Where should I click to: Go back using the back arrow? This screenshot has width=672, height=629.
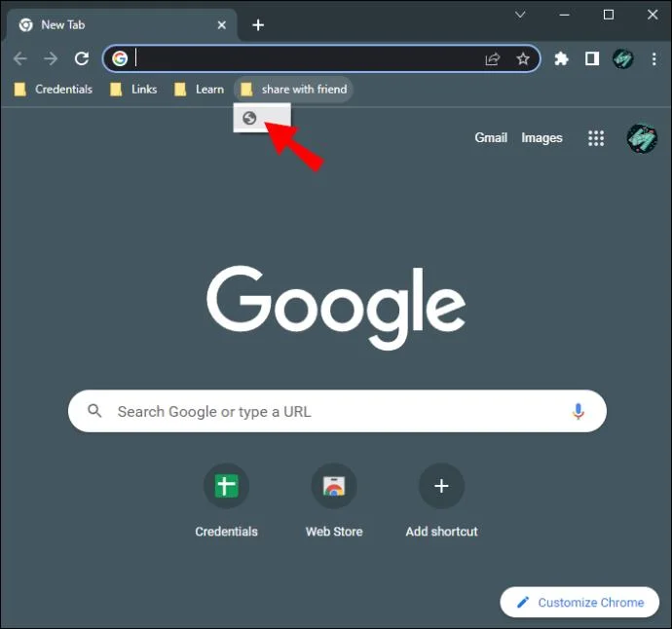pos(20,58)
